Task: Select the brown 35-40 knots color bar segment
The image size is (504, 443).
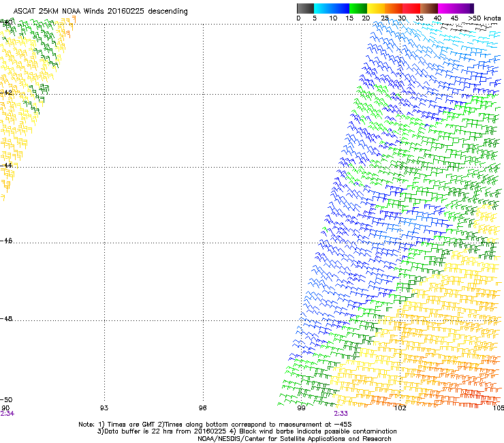Action: [x=429, y=8]
